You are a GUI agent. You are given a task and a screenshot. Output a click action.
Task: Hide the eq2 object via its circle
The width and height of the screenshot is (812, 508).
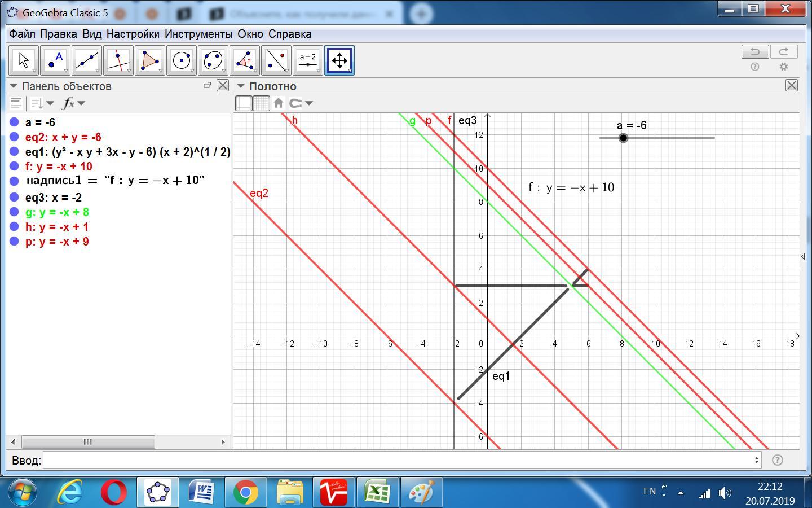(x=15, y=137)
